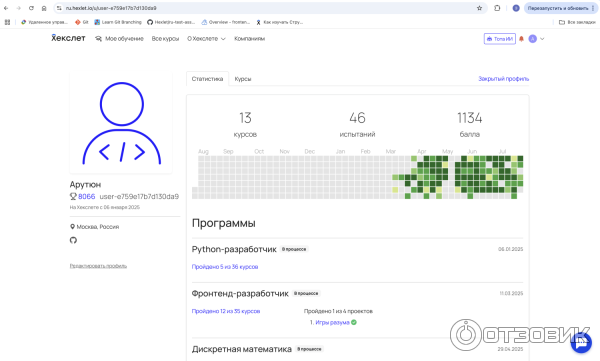The width and height of the screenshot is (600, 361).
Task: Reload the page with the refresh icon
Action: pyautogui.click(x=31, y=8)
